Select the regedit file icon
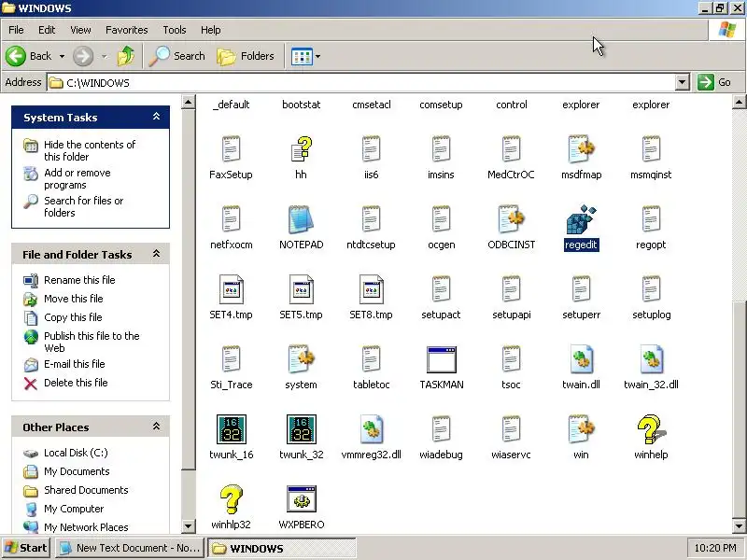This screenshot has height=560, width=747. point(581,219)
